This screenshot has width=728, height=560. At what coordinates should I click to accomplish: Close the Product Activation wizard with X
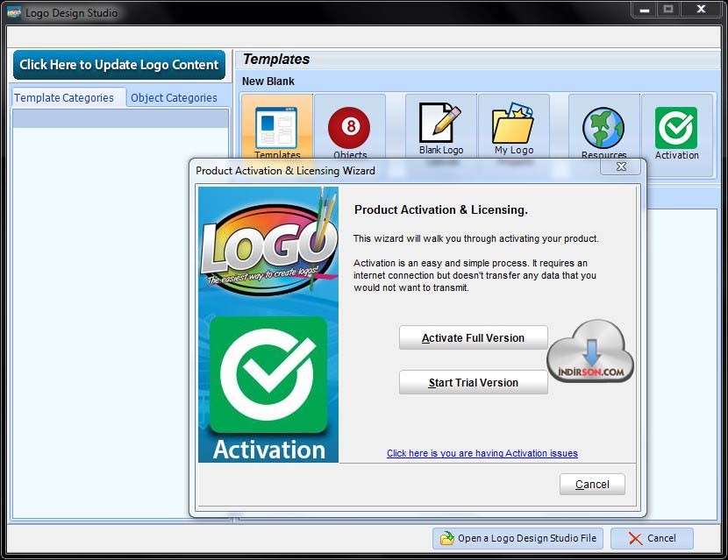tap(621, 167)
